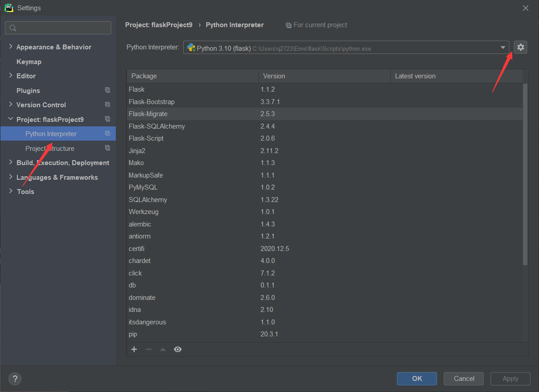Select the PyMySQL package row
Image resolution: width=539 pixels, height=392 pixels.
coord(324,187)
